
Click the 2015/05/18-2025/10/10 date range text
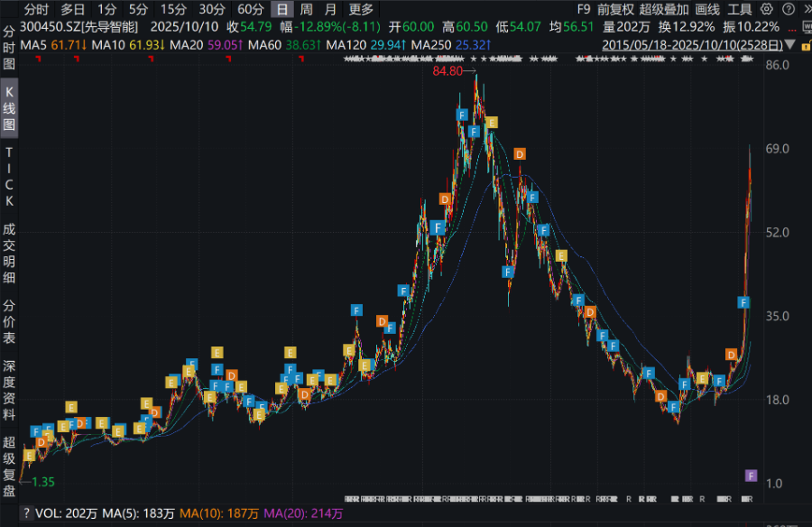pyautogui.click(x=691, y=43)
